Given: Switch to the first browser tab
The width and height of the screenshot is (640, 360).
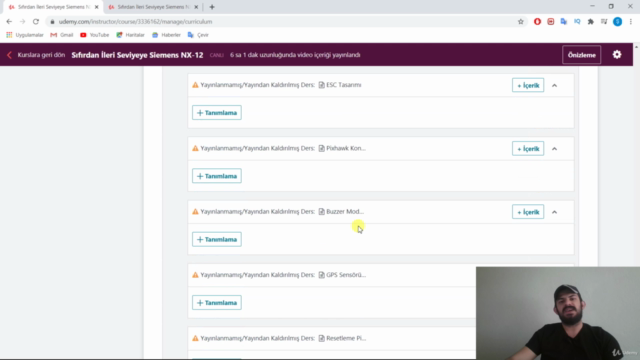Looking at the screenshot, I should [52, 7].
